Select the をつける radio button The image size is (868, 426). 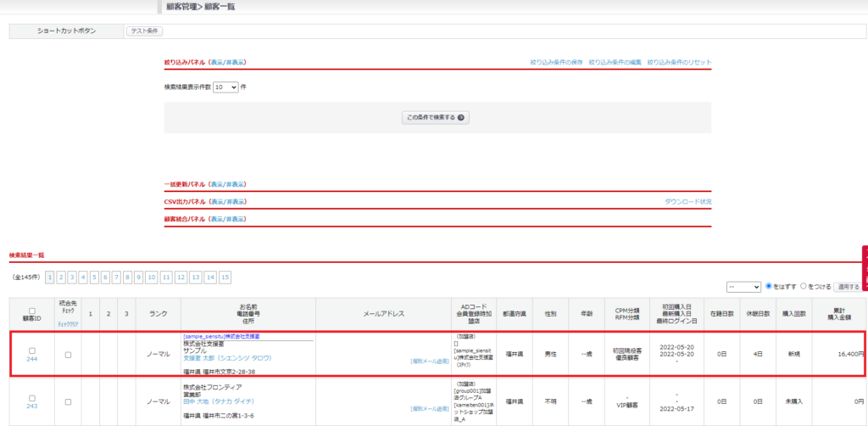804,287
